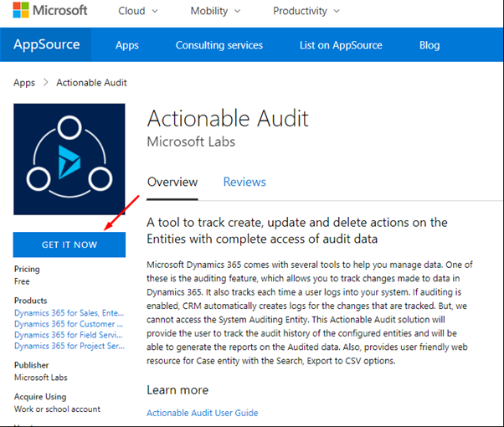Open the Actionable Audit User Guide link
504x427 pixels.
(x=203, y=413)
